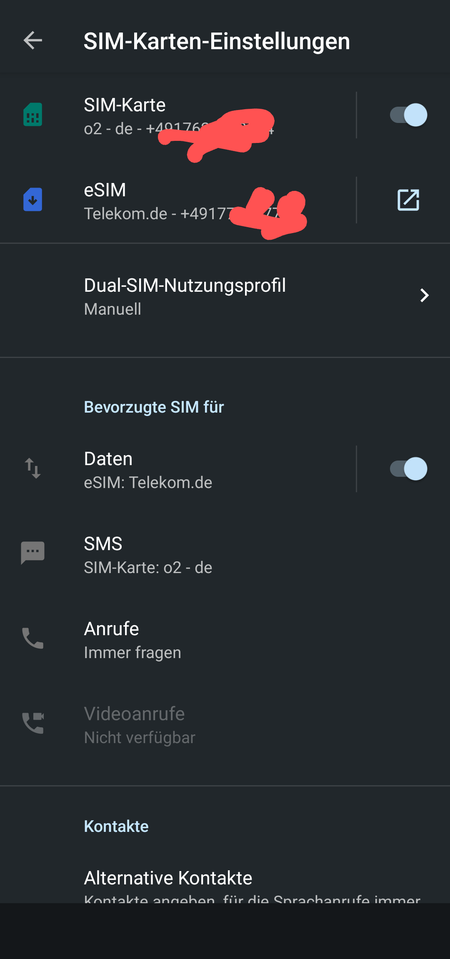Go back with the arrow icon
Screen dimensions: 450x959
(32, 41)
